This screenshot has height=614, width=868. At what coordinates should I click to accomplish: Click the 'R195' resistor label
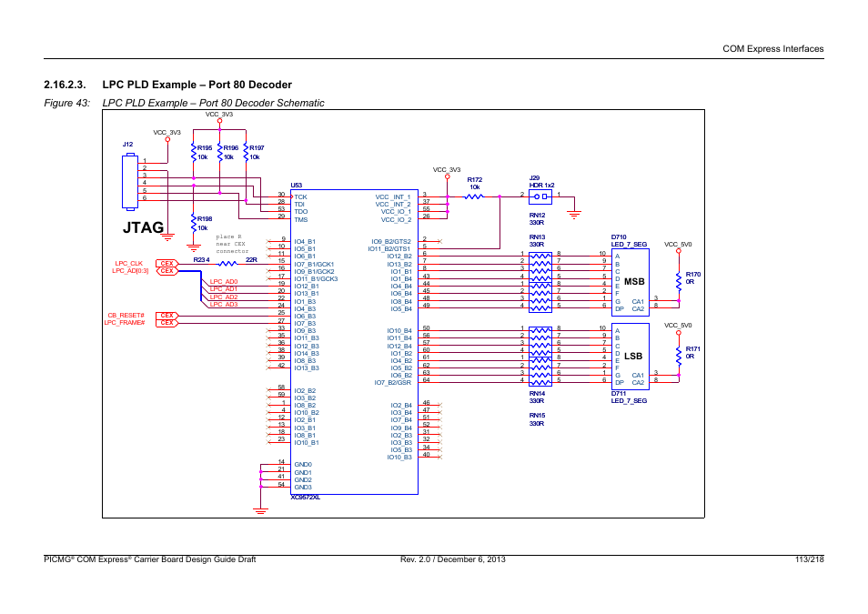click(205, 148)
